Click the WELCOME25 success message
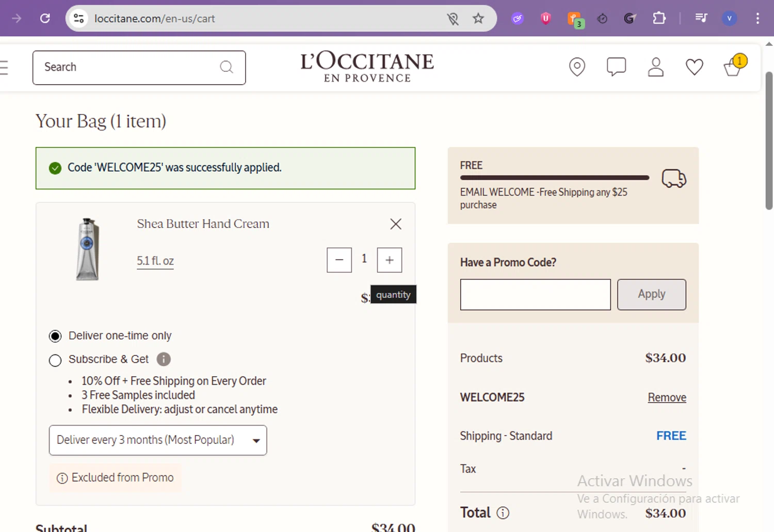Viewport: 774px width, 532px height. pos(225,168)
